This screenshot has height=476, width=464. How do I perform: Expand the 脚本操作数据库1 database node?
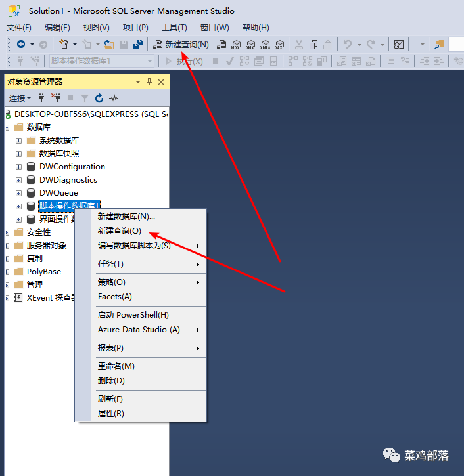(x=18, y=206)
